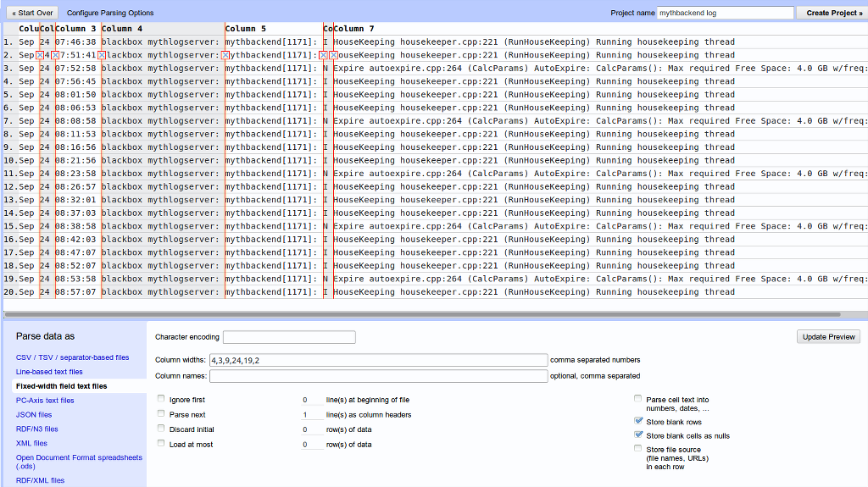
Task: Toggle the 'Store blank rows' checkbox
Action: click(638, 421)
